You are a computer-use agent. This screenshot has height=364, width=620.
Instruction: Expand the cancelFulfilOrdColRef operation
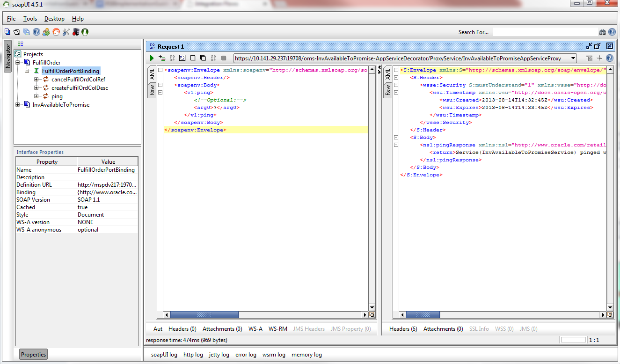tap(36, 80)
